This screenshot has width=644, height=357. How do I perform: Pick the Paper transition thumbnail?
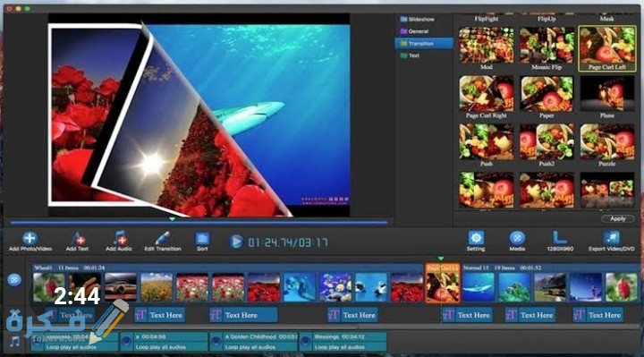[547, 94]
